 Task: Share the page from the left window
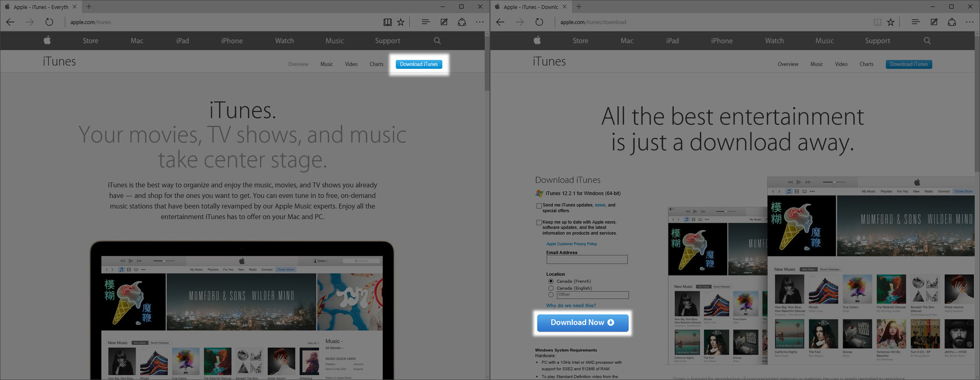click(462, 22)
